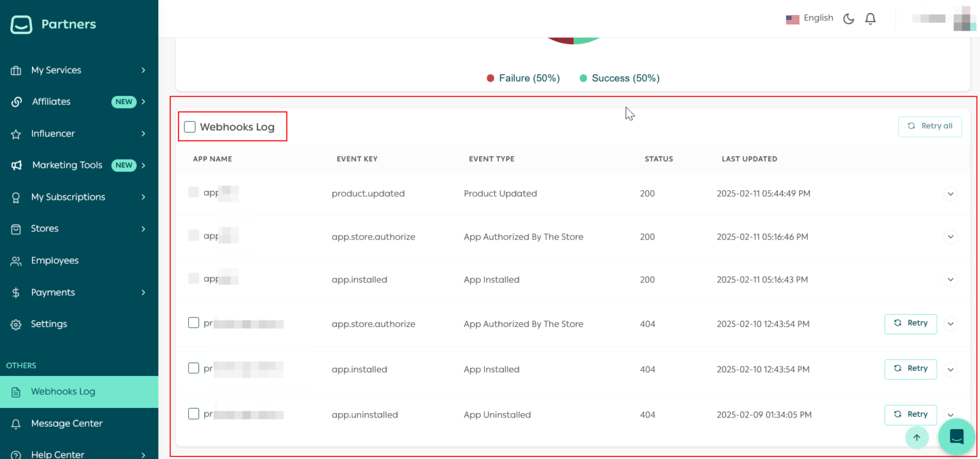This screenshot has width=980, height=459.
Task: Click the Payments dollar icon
Action: pyautogui.click(x=16, y=292)
